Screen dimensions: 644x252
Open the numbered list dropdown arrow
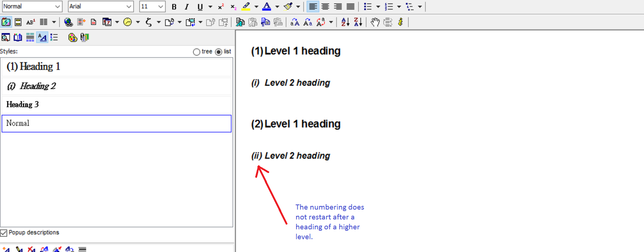point(399,7)
